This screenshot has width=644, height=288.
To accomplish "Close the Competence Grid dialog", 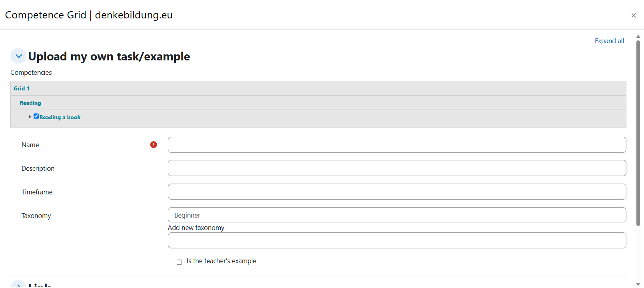I will coord(634,15).
